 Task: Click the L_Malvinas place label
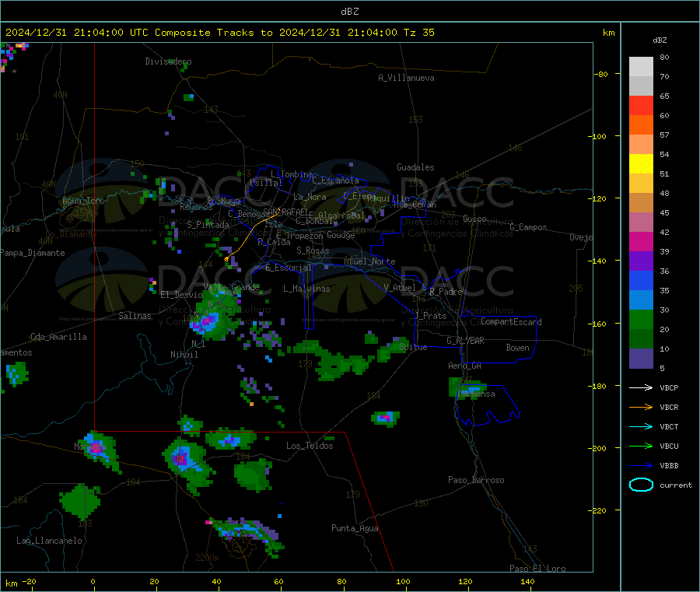point(306,289)
